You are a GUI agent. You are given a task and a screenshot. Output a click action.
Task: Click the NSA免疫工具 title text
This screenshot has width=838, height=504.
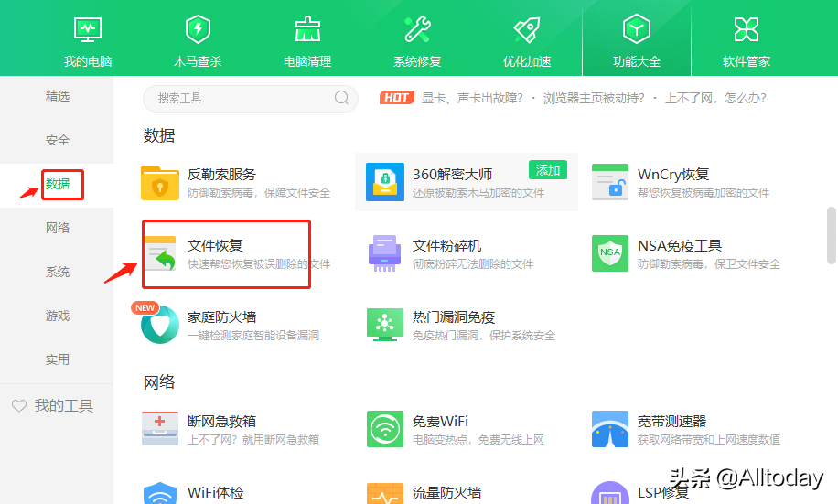click(680, 246)
